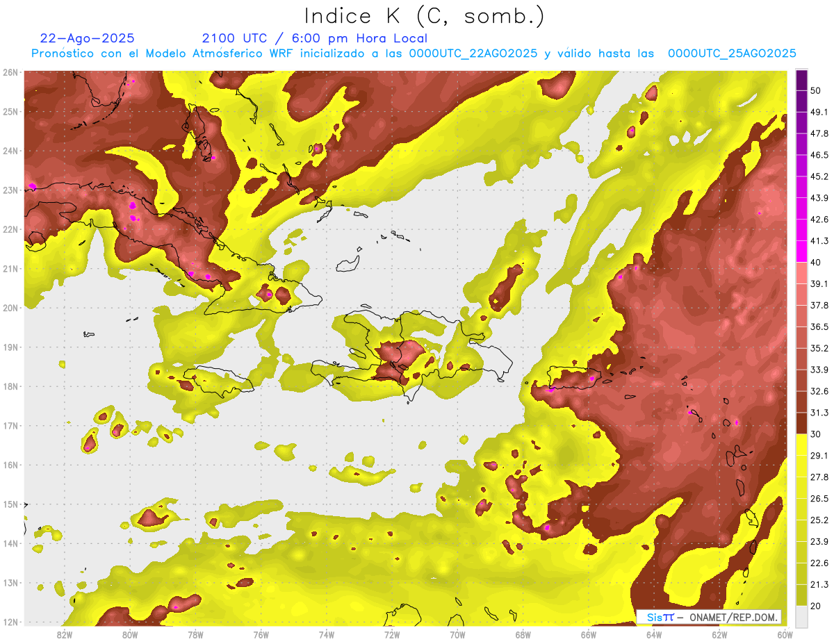834x644 pixels.
Task: Click the longitude label '60W'
Action: click(x=785, y=635)
